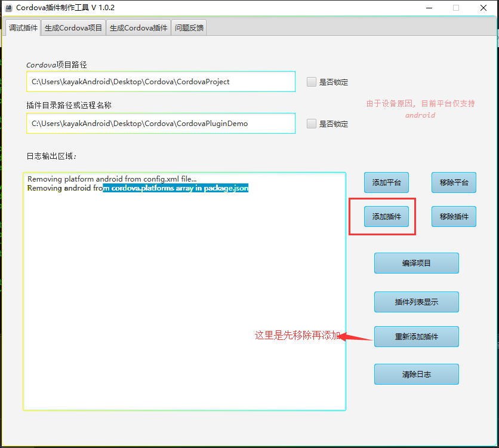Switch to the 调试插件 tab
The height and width of the screenshot is (448, 499).
pyautogui.click(x=23, y=27)
